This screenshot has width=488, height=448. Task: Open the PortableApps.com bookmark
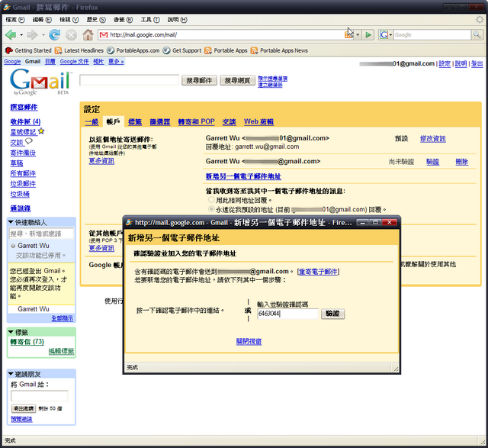point(133,50)
